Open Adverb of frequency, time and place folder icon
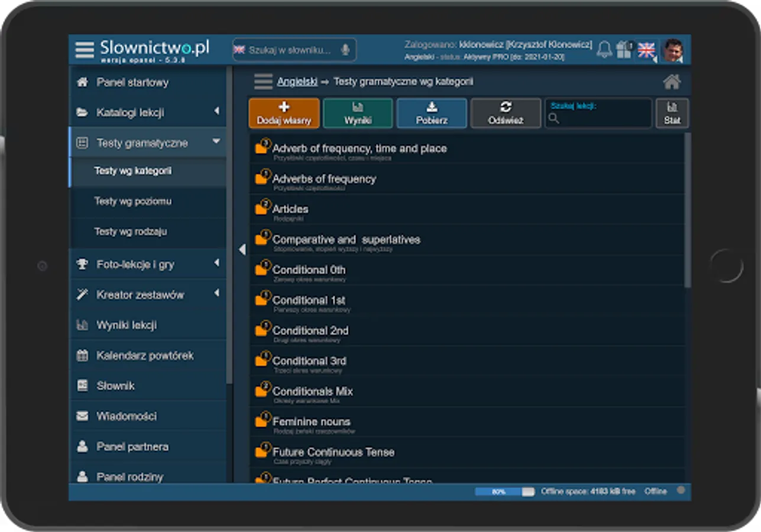761x532 pixels. click(262, 147)
